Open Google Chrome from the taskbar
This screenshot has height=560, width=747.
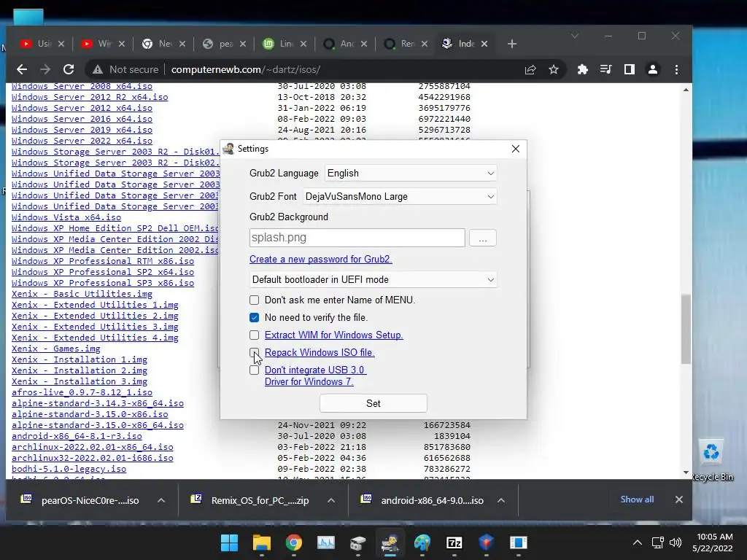[x=294, y=542]
